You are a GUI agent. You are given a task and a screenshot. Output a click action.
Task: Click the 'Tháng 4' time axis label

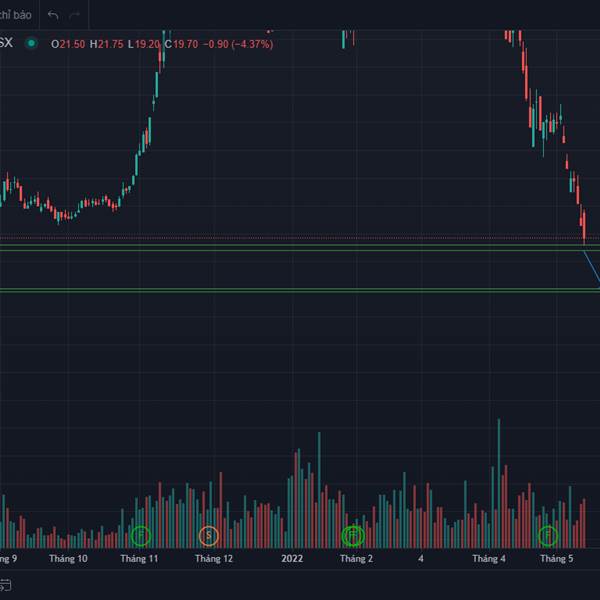[x=489, y=559]
